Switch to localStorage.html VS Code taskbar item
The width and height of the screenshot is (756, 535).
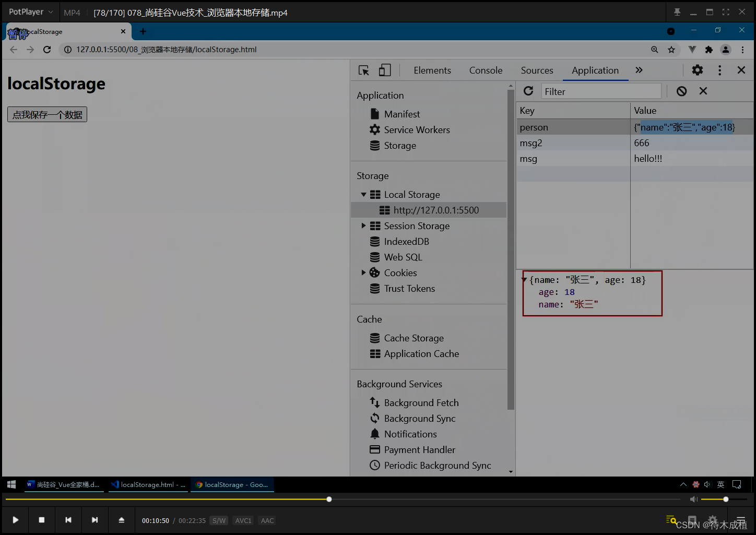click(x=148, y=484)
